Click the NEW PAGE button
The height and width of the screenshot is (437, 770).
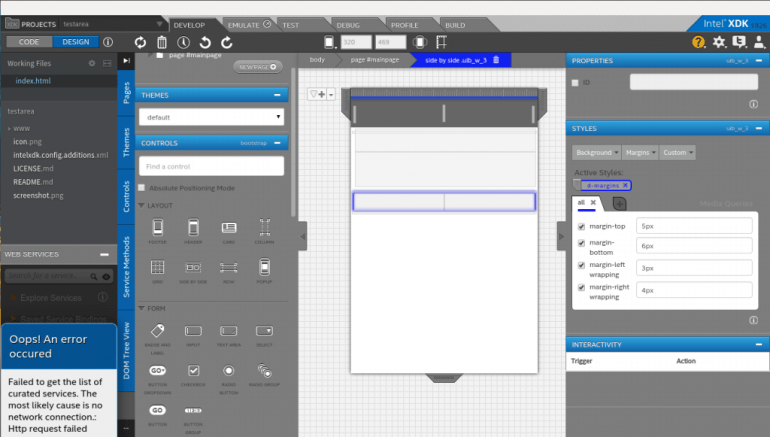258,67
